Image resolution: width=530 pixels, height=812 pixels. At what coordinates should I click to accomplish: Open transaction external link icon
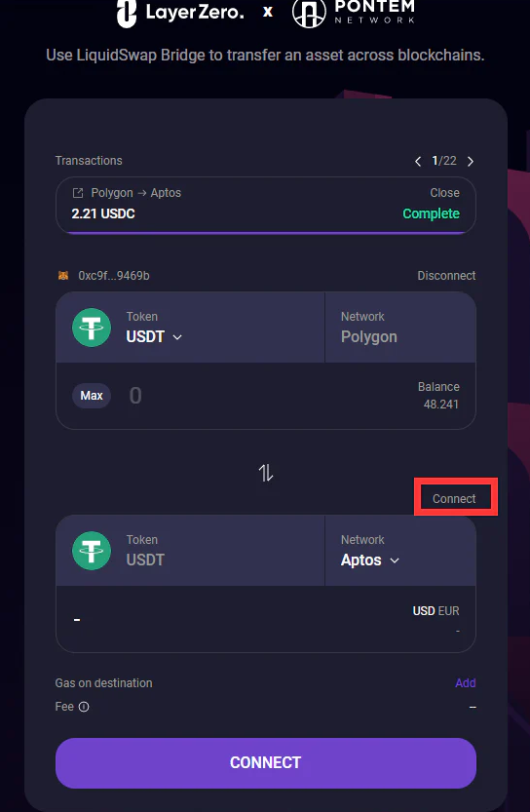(x=78, y=193)
